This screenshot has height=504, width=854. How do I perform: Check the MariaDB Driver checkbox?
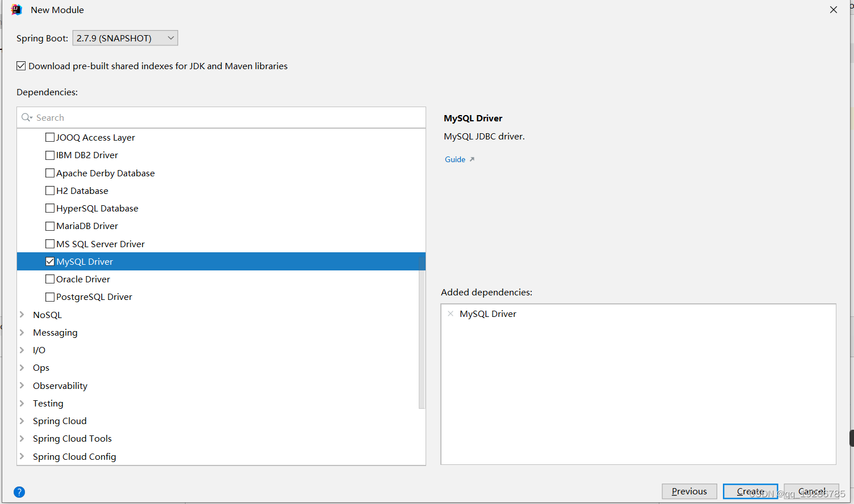[x=50, y=226]
